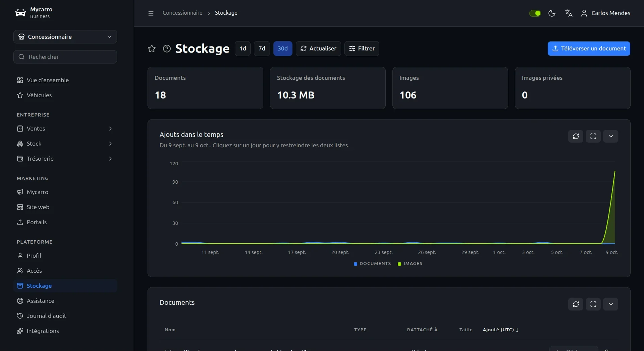Open Mycarro marketing page
The width and height of the screenshot is (644, 351).
click(65, 192)
